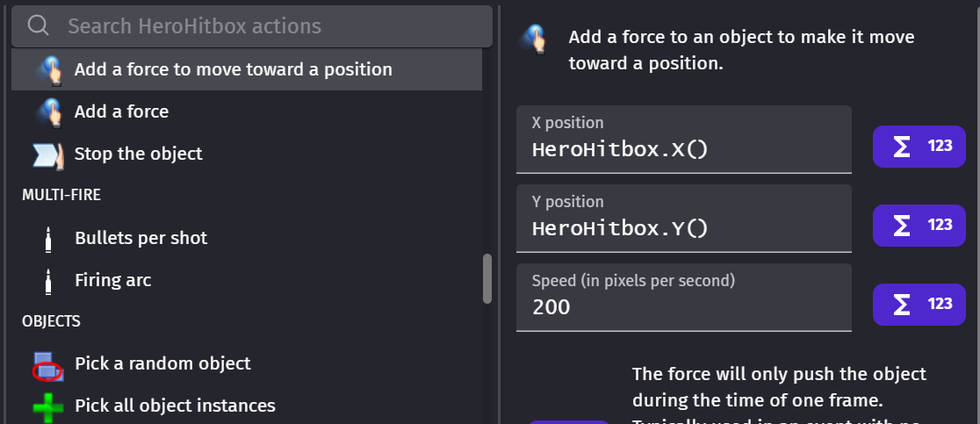Viewport: 980px width, 424px height.
Task: Click the Speed in pixels per second field
Action: [x=683, y=307]
